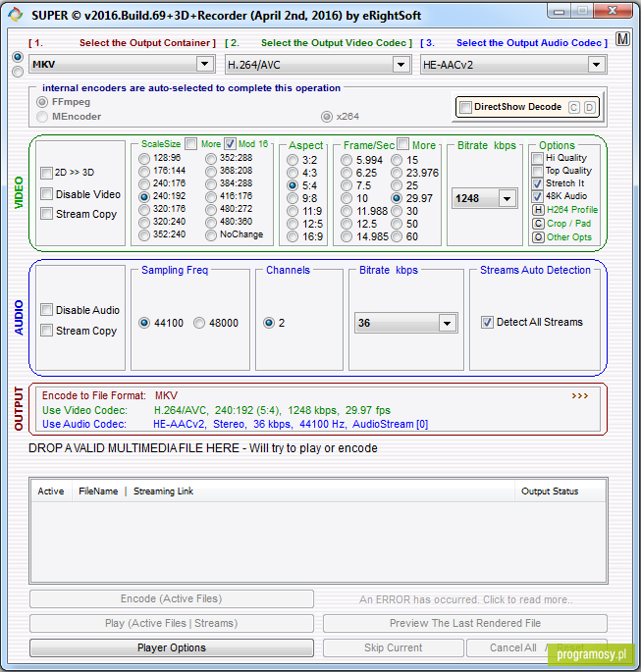Select 480:360 scale size
The height and width of the screenshot is (672, 641).
pos(210,222)
